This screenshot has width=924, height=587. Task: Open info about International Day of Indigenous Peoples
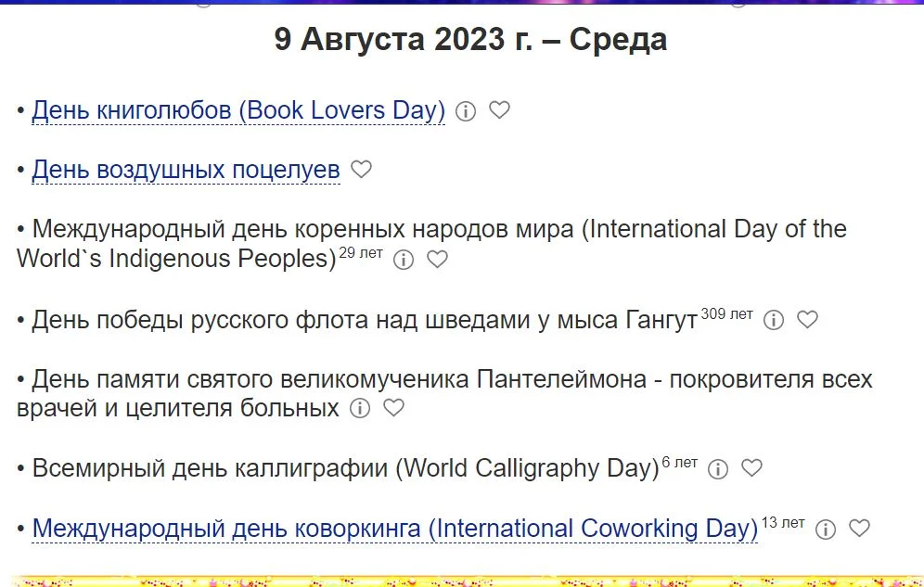pos(403,261)
